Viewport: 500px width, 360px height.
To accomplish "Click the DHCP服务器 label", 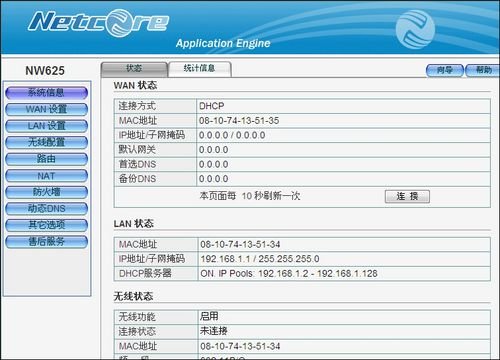I will [145, 274].
